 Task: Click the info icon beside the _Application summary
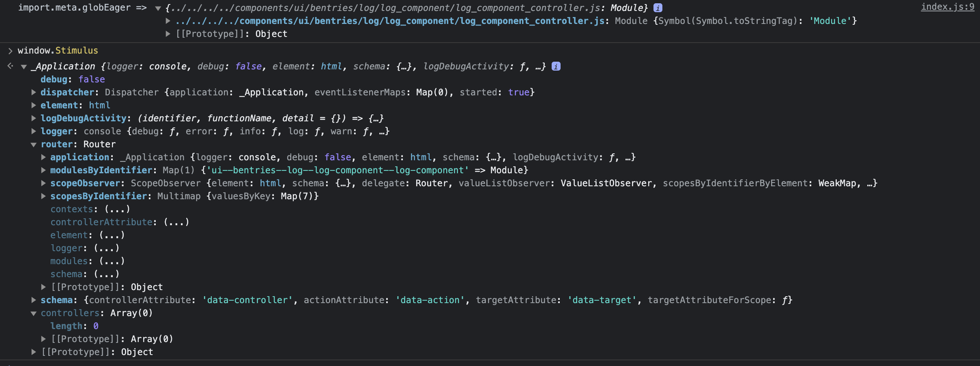click(x=556, y=66)
